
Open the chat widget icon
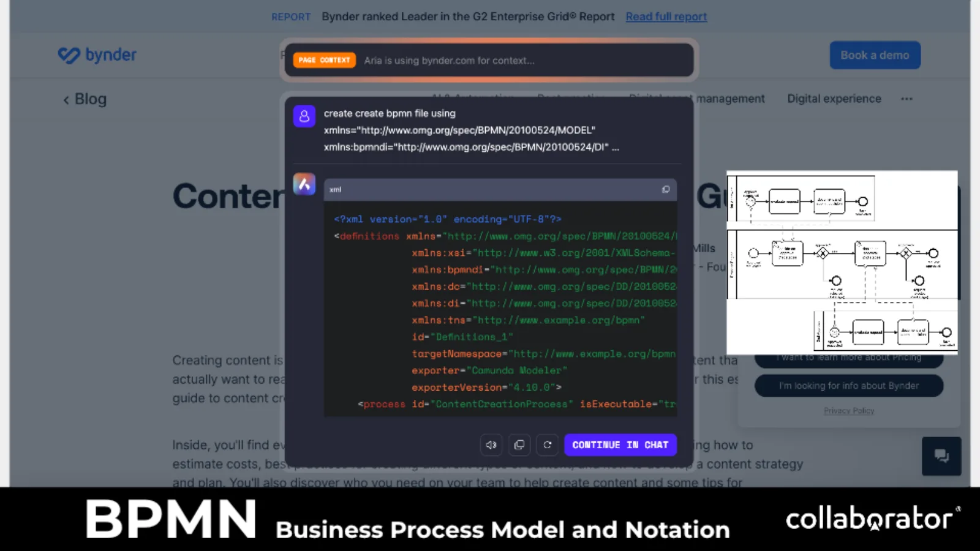pos(941,456)
